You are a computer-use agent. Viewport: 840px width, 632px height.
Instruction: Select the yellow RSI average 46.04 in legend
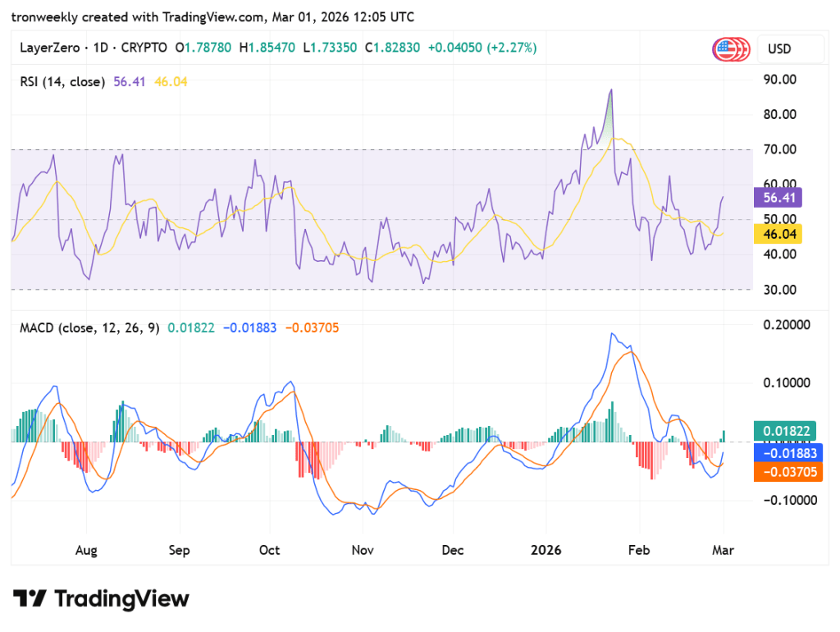pyautogui.click(x=171, y=82)
